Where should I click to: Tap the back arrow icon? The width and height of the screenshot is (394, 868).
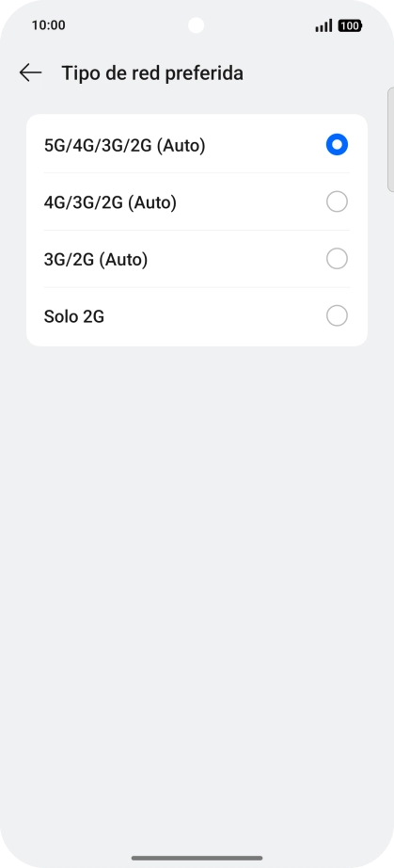pos(30,72)
